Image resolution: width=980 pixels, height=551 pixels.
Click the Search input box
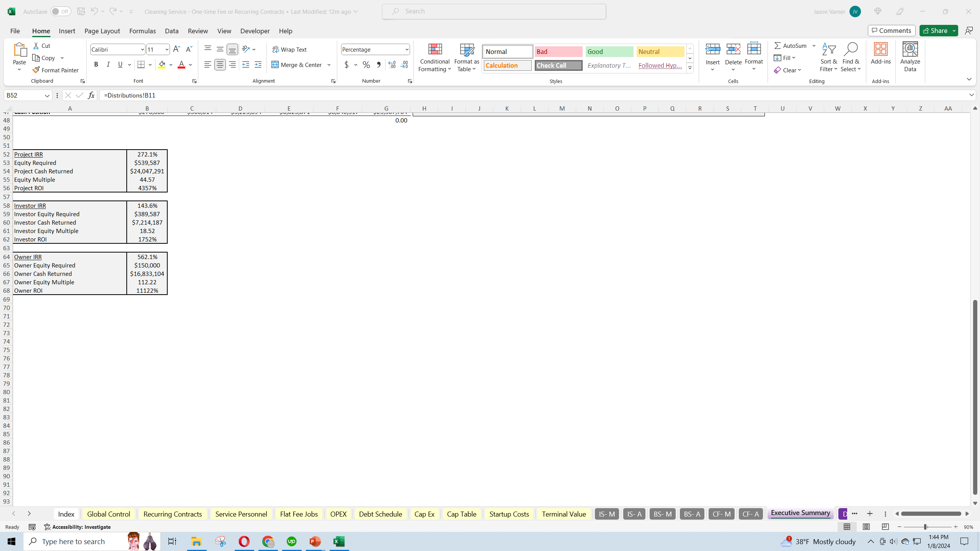pos(494,11)
